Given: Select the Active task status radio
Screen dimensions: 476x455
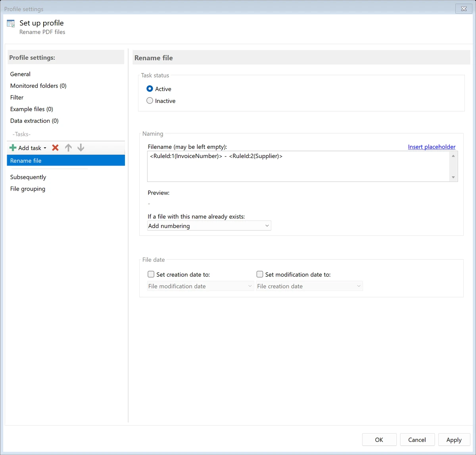Looking at the screenshot, I should [x=150, y=89].
